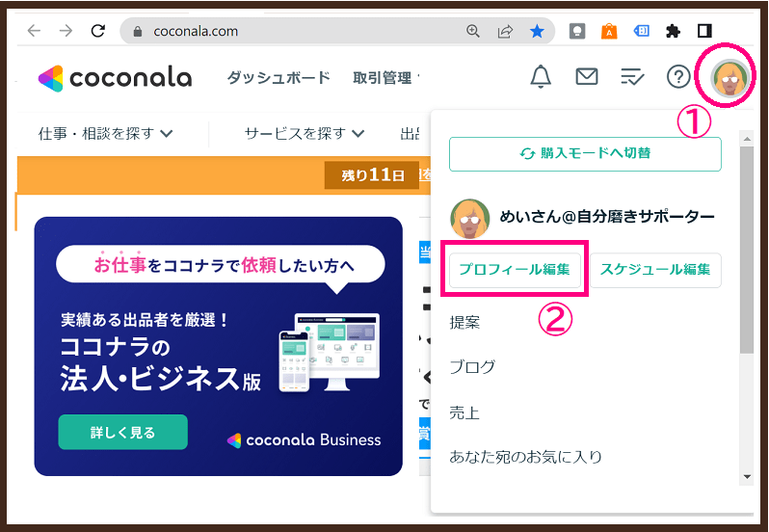
Task: Click the profile avatar in the header
Action: (730, 77)
